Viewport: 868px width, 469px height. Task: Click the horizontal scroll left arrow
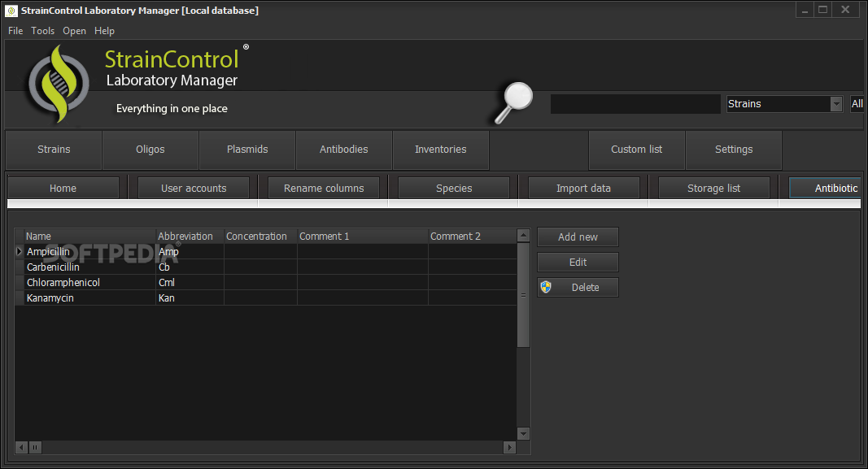tap(22, 447)
